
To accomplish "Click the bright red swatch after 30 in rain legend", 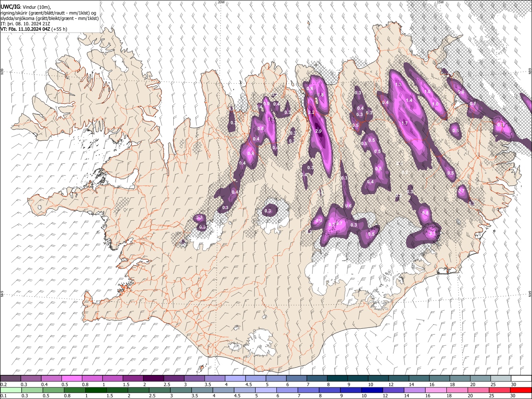I will (x=520, y=390).
